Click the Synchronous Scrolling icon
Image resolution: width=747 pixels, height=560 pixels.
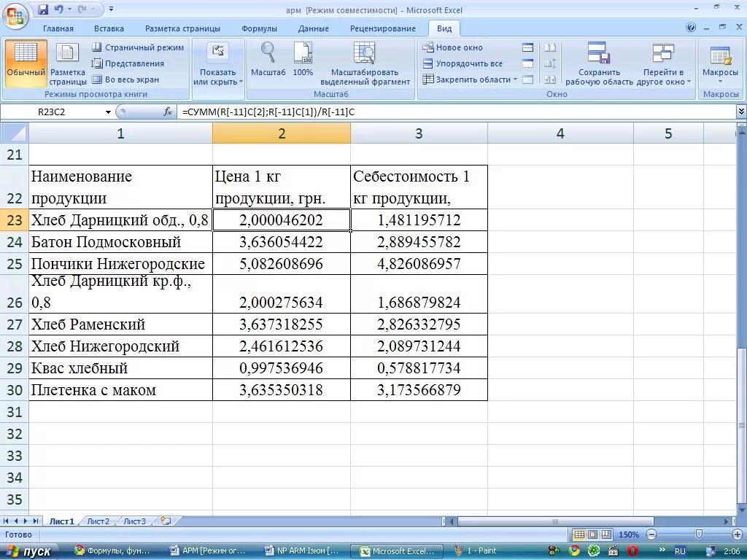tap(550, 63)
